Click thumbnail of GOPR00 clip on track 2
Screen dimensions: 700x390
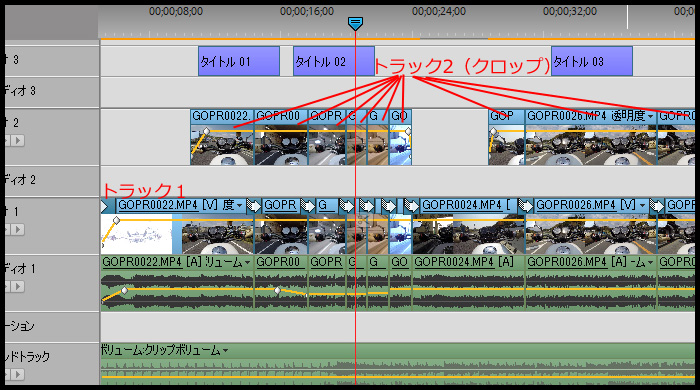[x=281, y=145]
